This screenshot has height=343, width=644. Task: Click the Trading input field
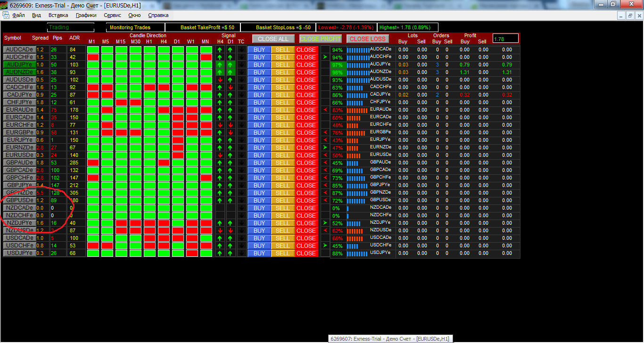(x=71, y=27)
